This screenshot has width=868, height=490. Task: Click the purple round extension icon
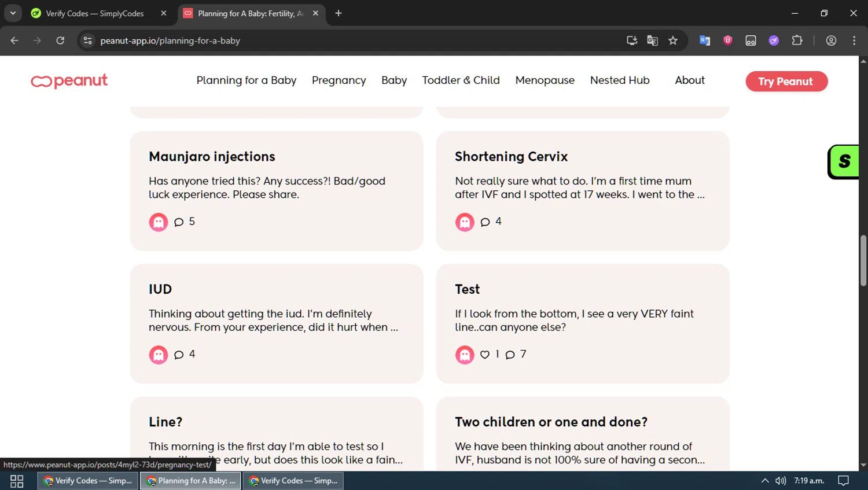[774, 40]
